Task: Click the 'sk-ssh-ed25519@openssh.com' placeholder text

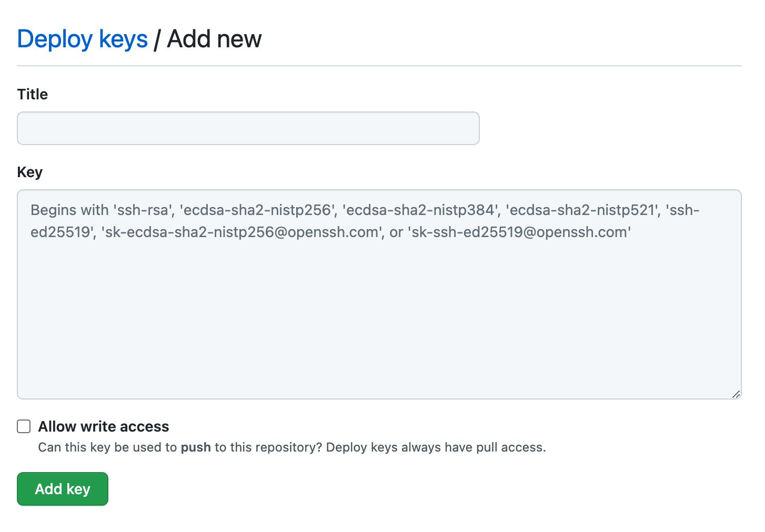Action: click(519, 232)
